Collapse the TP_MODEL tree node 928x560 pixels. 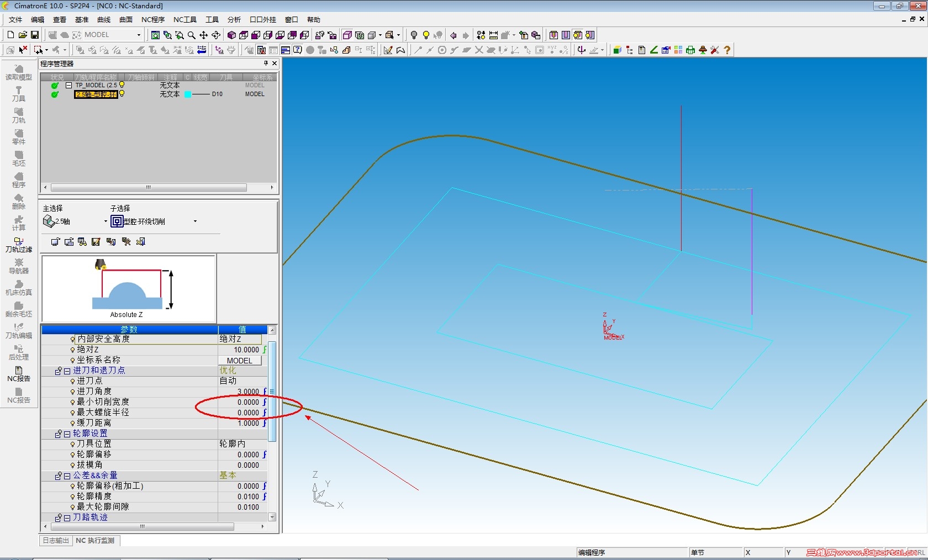(68, 86)
